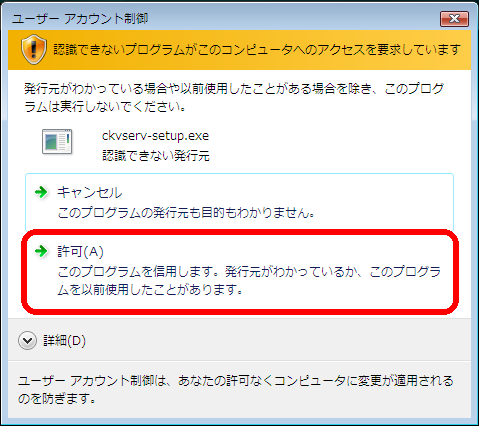Click the footer line のを防ぎます
Image resolution: width=479 pixels, height=426 pixels.
click(57, 398)
